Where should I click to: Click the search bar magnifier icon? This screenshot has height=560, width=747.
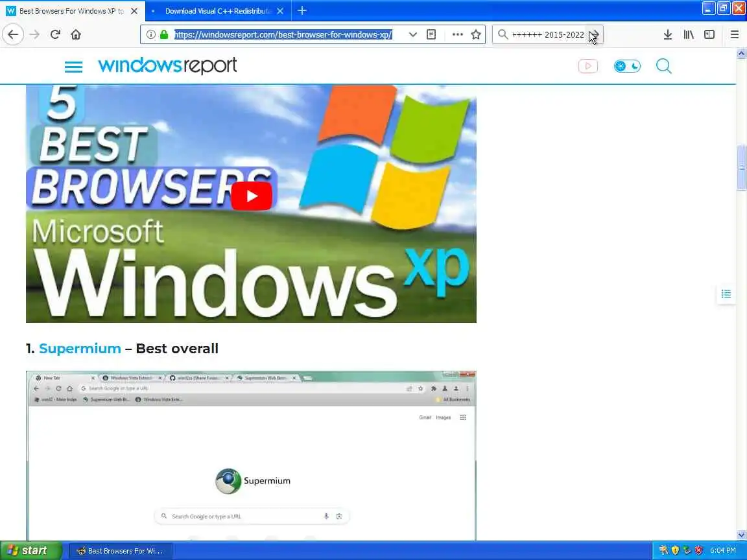(503, 34)
